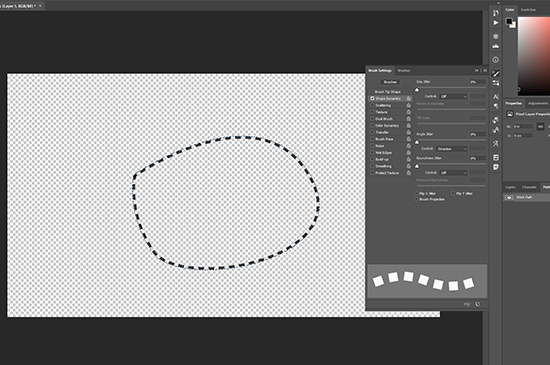Open the Actions panel play icon

tap(496, 23)
